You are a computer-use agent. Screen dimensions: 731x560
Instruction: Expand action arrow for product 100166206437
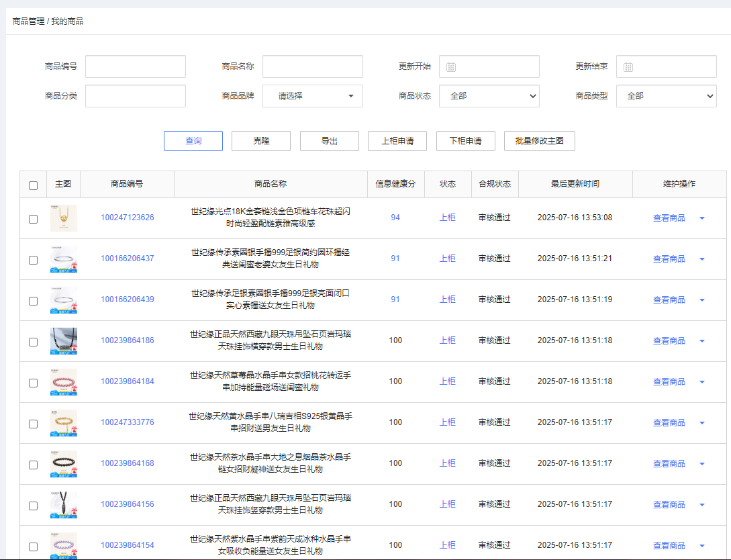click(x=702, y=259)
